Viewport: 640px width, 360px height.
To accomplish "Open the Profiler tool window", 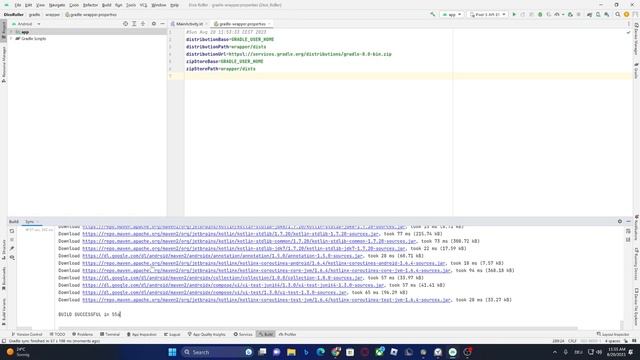I will pos(288,334).
